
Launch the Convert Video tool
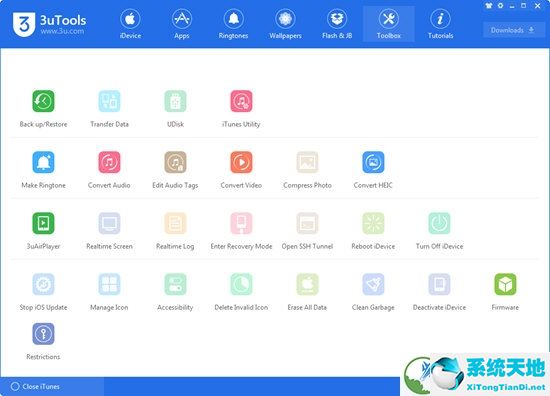tap(241, 162)
